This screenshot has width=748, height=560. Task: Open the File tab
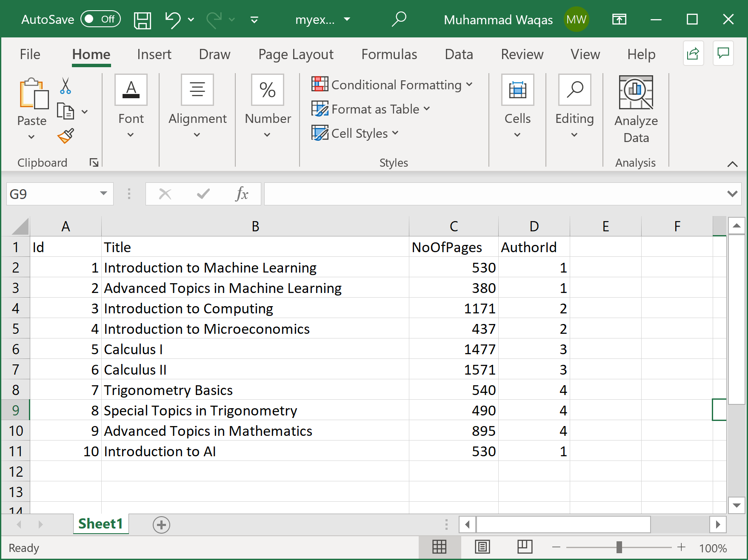30,54
